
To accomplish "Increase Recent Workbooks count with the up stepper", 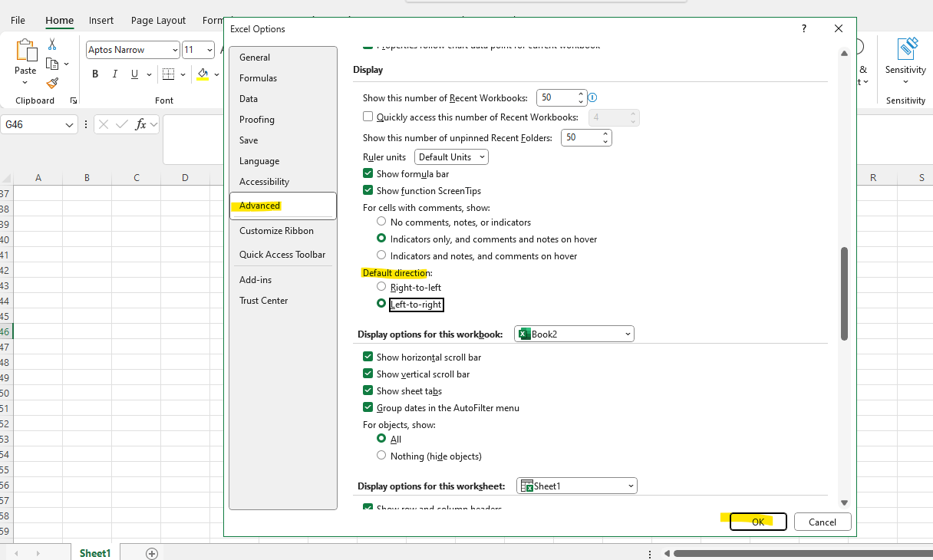I will point(580,94).
